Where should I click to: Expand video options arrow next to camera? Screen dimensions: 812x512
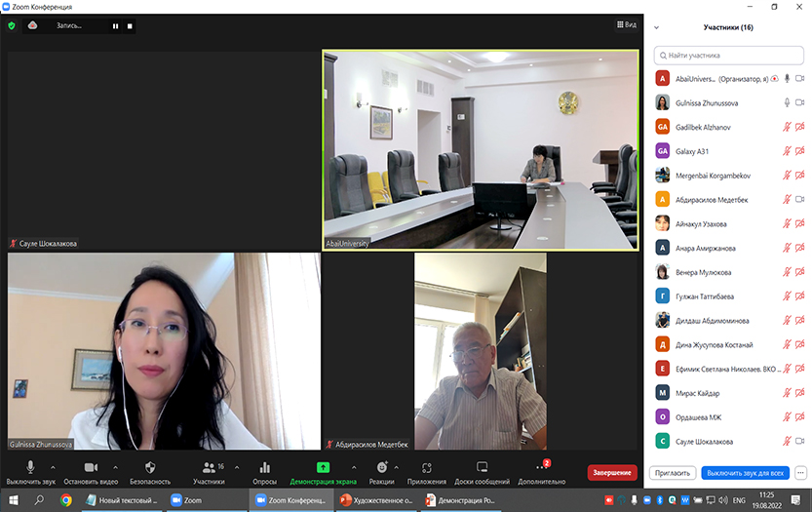point(115,466)
